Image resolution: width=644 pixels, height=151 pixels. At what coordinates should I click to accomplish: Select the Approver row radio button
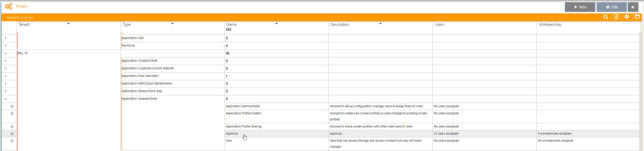coord(12,134)
